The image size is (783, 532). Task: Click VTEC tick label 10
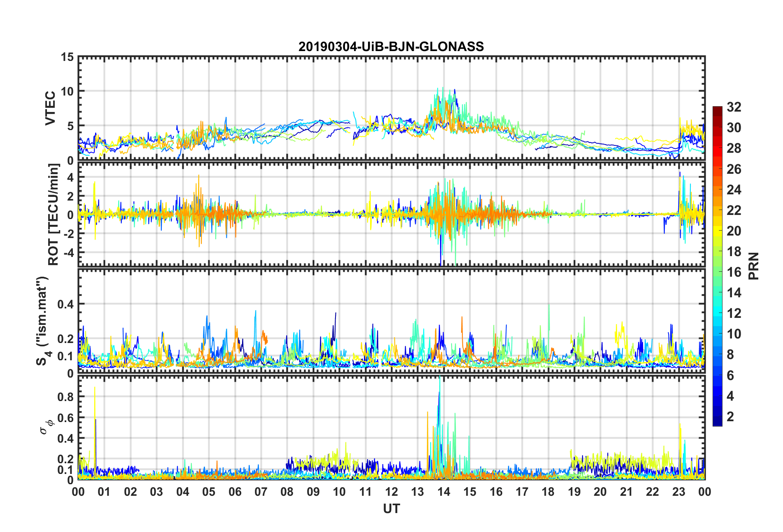[x=68, y=91]
